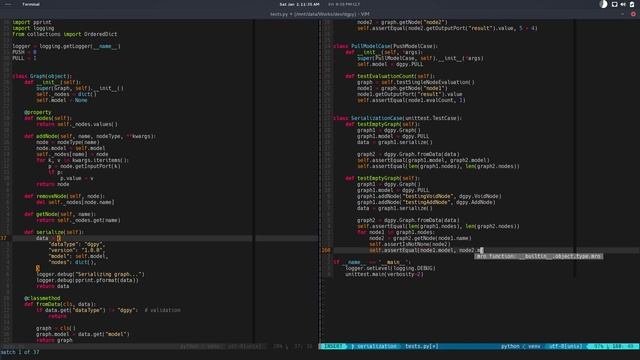The height and width of the screenshot is (360, 640).
Task: Place cursor on '@property' decorator line
Action: (x=37, y=112)
